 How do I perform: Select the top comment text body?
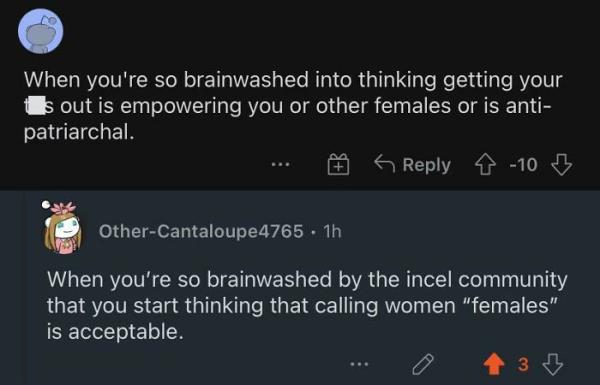[293, 106]
